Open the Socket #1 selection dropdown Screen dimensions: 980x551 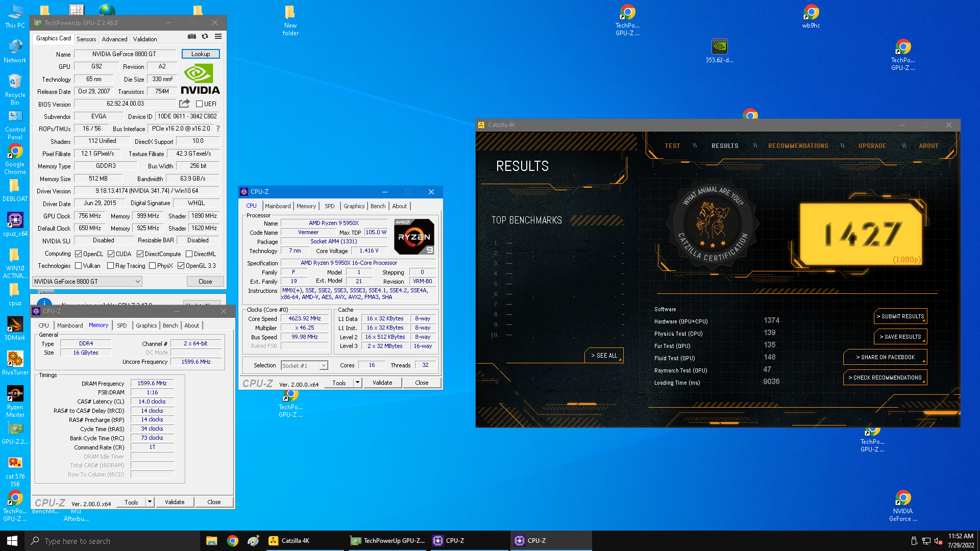[305, 365]
